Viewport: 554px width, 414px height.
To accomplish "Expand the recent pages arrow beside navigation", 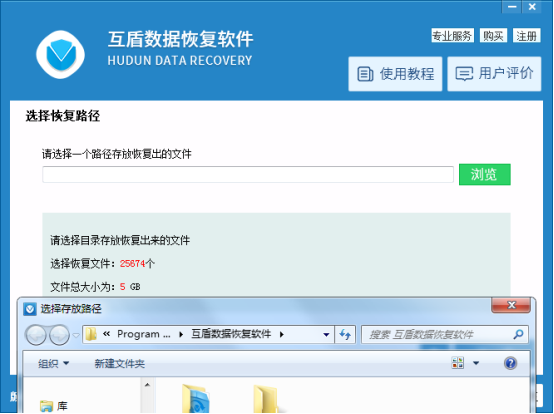I will point(76,335).
